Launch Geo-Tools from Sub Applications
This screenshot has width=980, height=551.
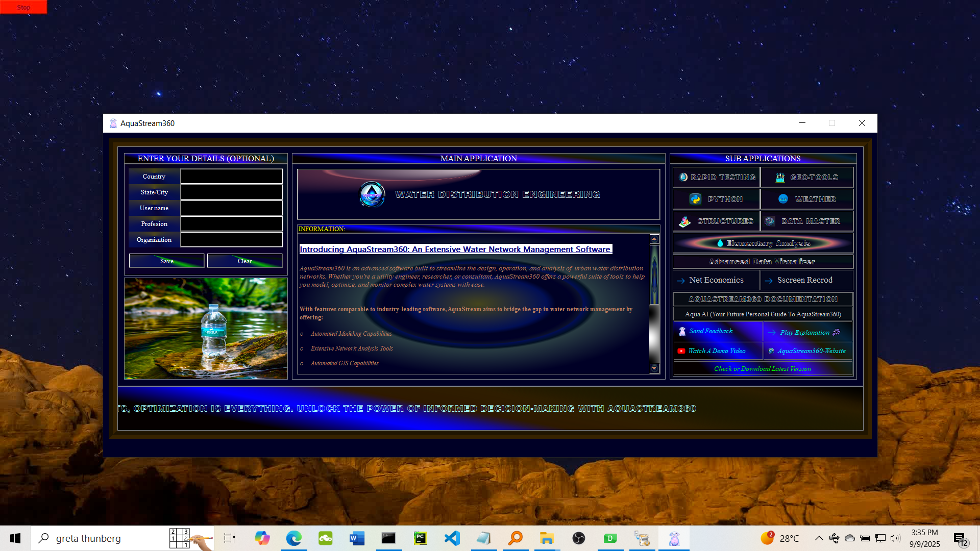click(x=806, y=177)
